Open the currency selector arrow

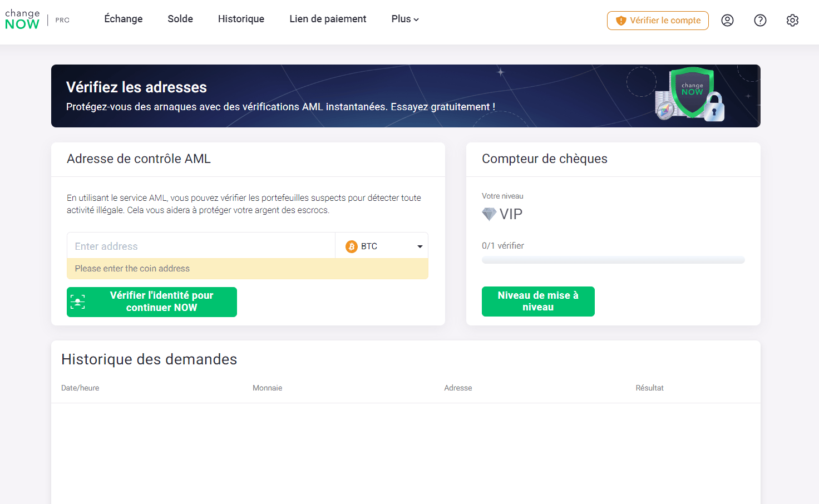click(x=420, y=245)
